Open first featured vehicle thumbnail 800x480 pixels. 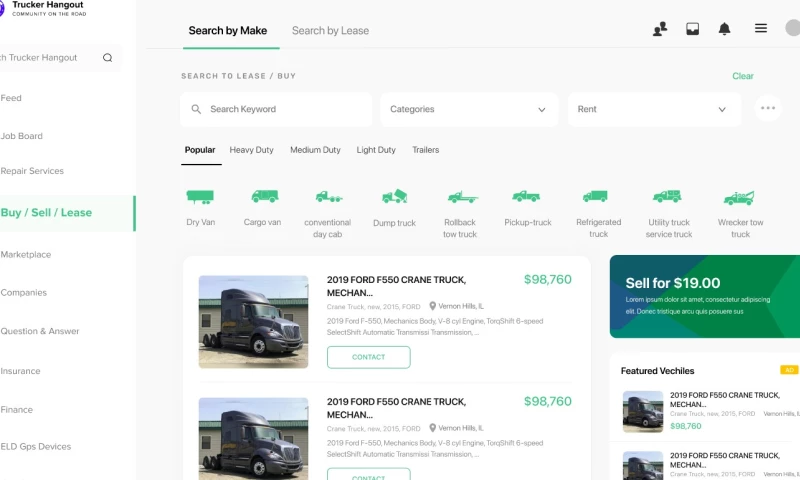click(643, 412)
